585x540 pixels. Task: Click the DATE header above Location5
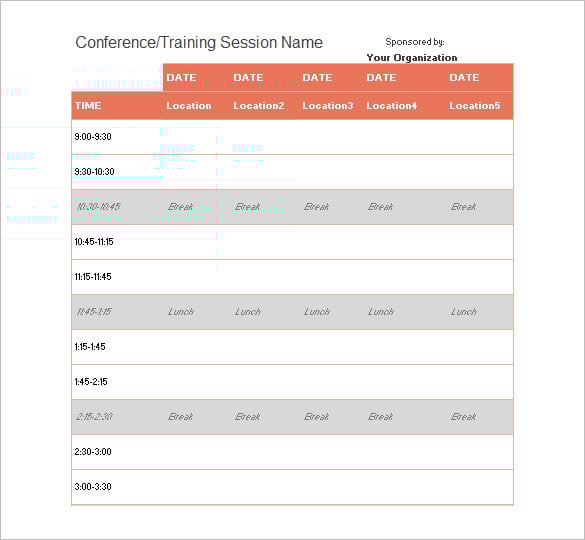(464, 78)
